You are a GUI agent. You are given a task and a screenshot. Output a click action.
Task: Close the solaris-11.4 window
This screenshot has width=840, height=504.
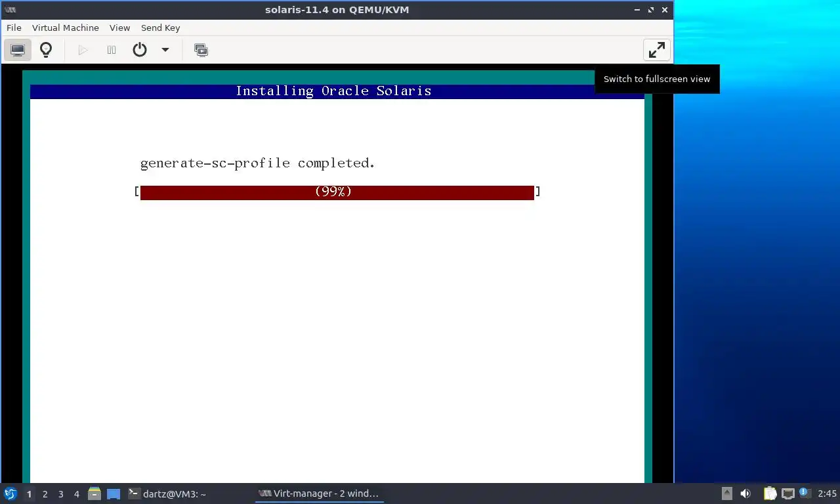[x=665, y=10]
